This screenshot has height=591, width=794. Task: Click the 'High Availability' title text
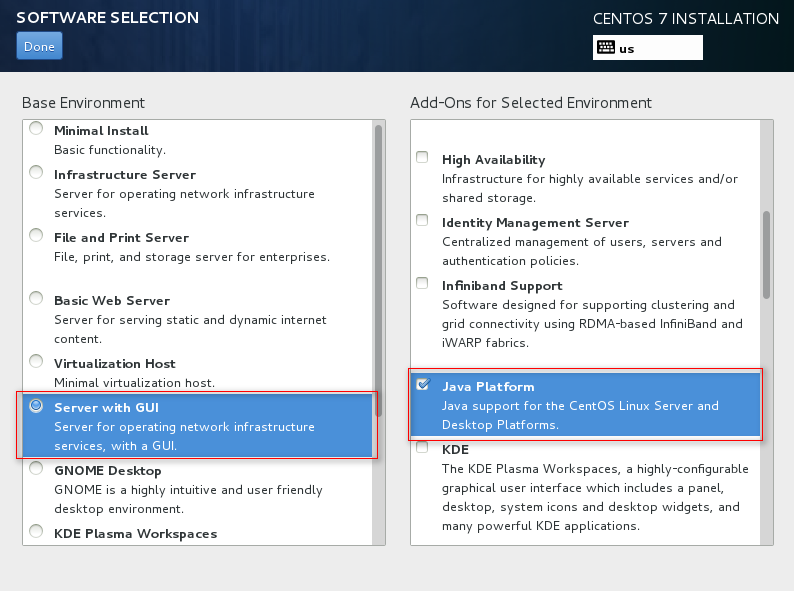(x=494, y=160)
